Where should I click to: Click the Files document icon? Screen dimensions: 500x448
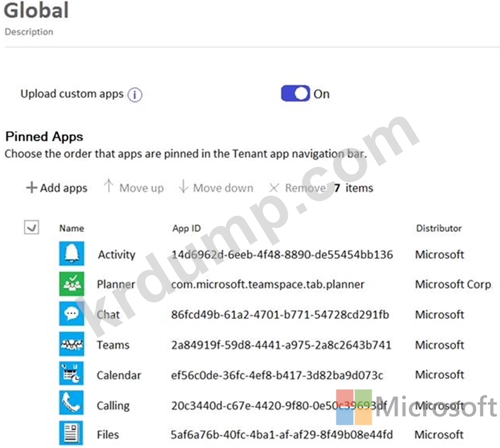pos(71,434)
